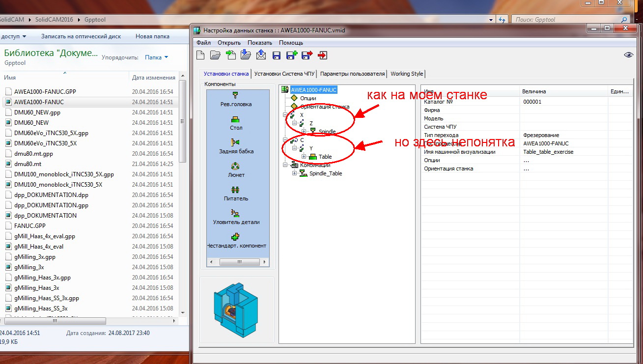
Task: Select the Уловитель детали component
Action: pyautogui.click(x=235, y=218)
